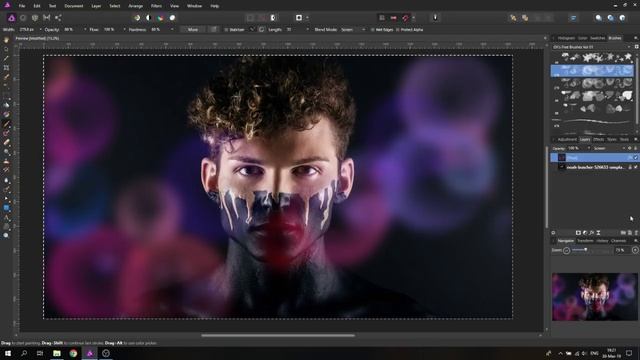640x360 pixels.
Task: Toggle the Wet Edges checkbox
Action: coord(372,30)
